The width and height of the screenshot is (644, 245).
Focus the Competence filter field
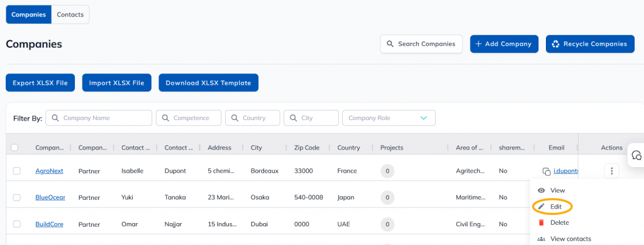[189, 117]
